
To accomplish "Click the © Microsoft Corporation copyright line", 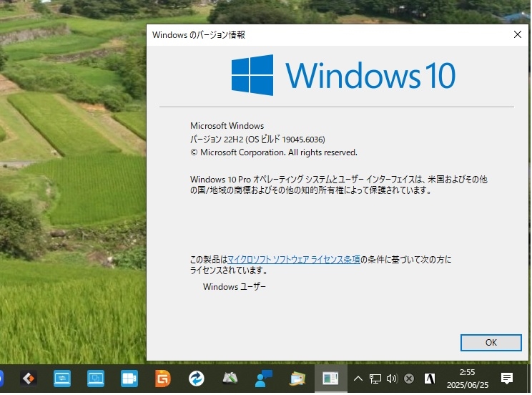I will (273, 152).
